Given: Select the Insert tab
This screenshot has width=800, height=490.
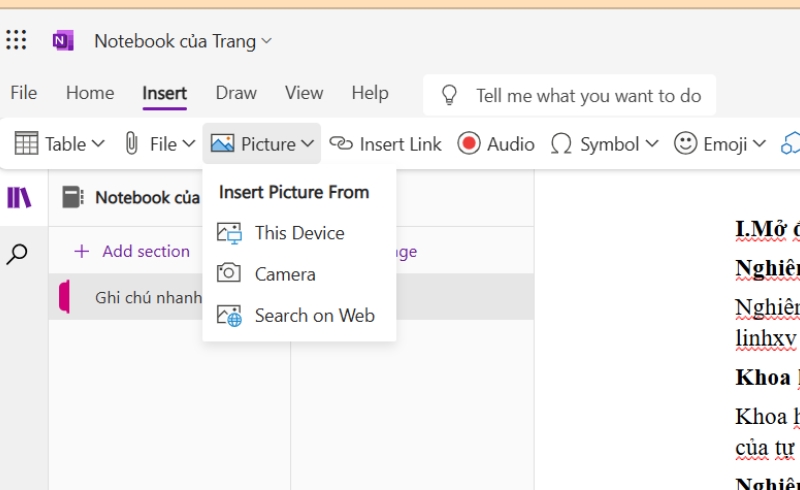Looking at the screenshot, I should pos(164,93).
